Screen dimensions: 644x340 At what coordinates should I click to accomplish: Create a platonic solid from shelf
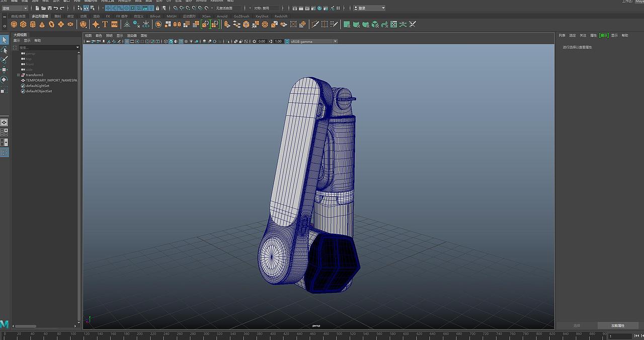click(x=84, y=24)
